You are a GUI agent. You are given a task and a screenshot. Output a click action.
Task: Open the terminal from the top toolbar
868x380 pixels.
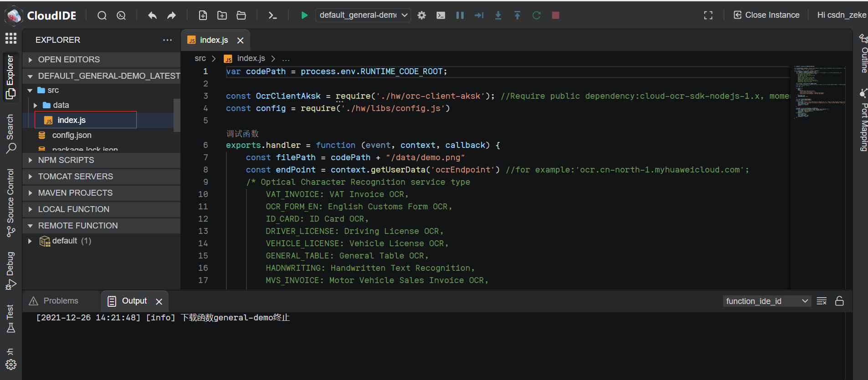click(272, 15)
